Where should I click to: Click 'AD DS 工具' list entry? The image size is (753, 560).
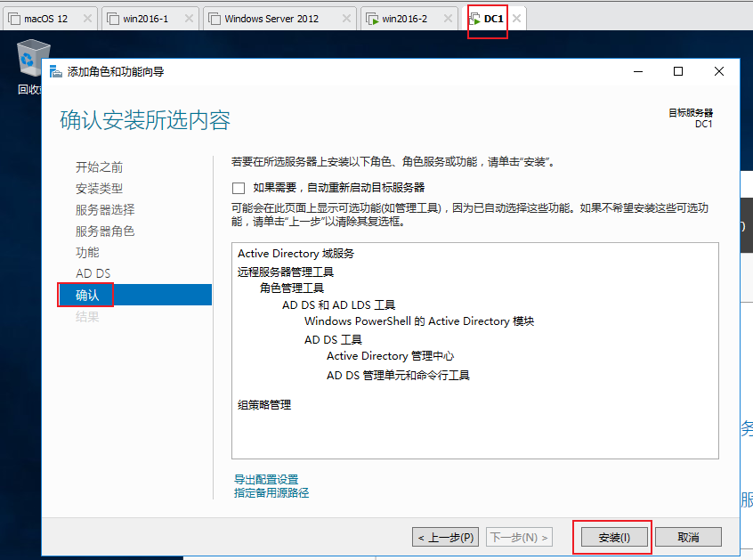click(333, 339)
